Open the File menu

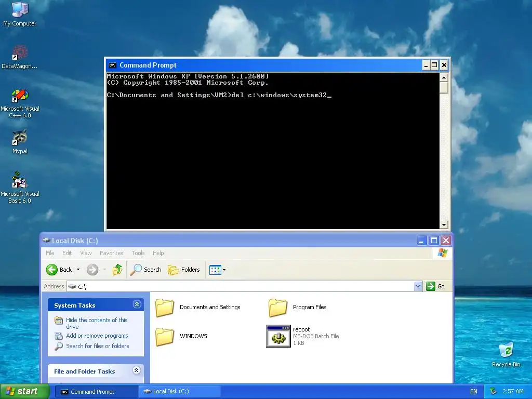pos(50,253)
